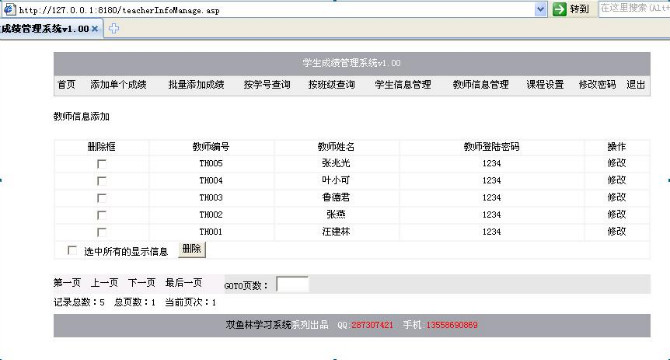The image size is (670, 360).
Task: Click 修改 for teacher 叶小可
Action: tap(617, 180)
